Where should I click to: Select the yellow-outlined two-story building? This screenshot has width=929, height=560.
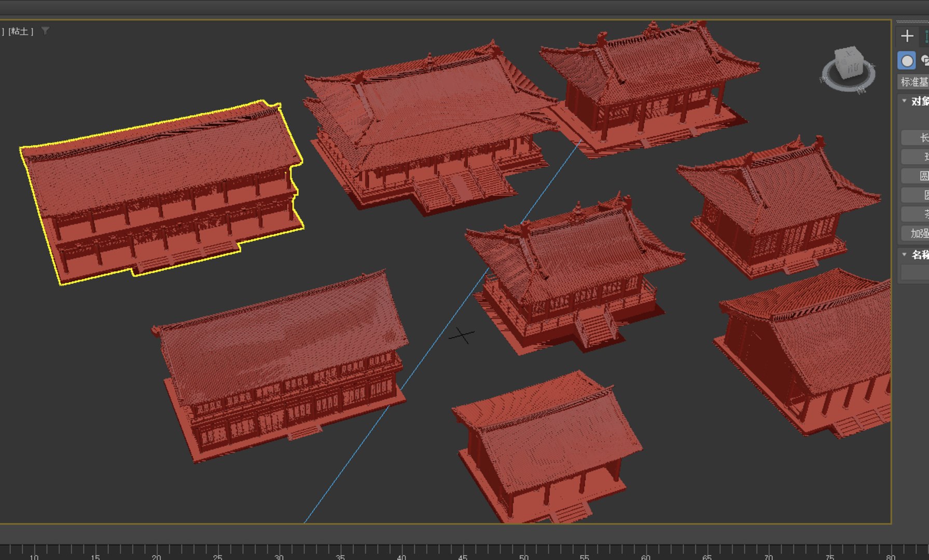pyautogui.click(x=161, y=192)
